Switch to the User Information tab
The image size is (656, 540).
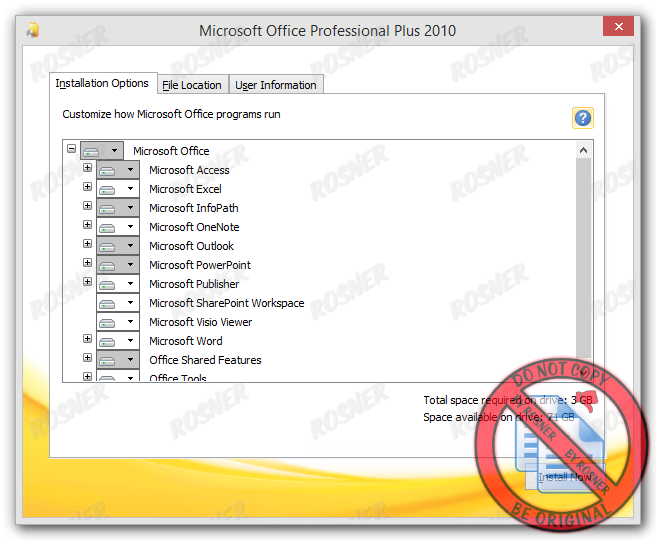(x=276, y=85)
